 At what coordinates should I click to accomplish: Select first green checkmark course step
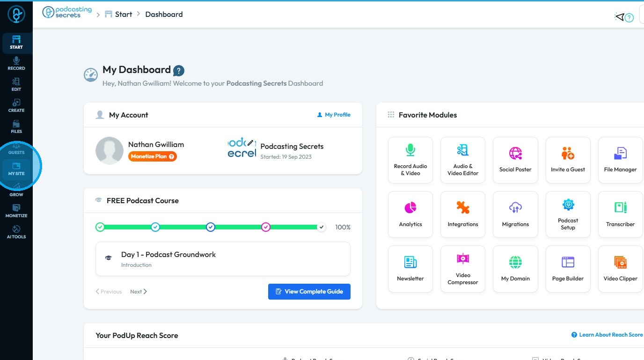coord(100,227)
